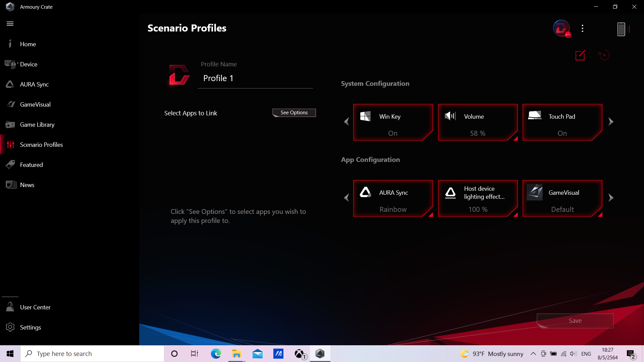Expand the hidden system tray icons

click(533, 354)
